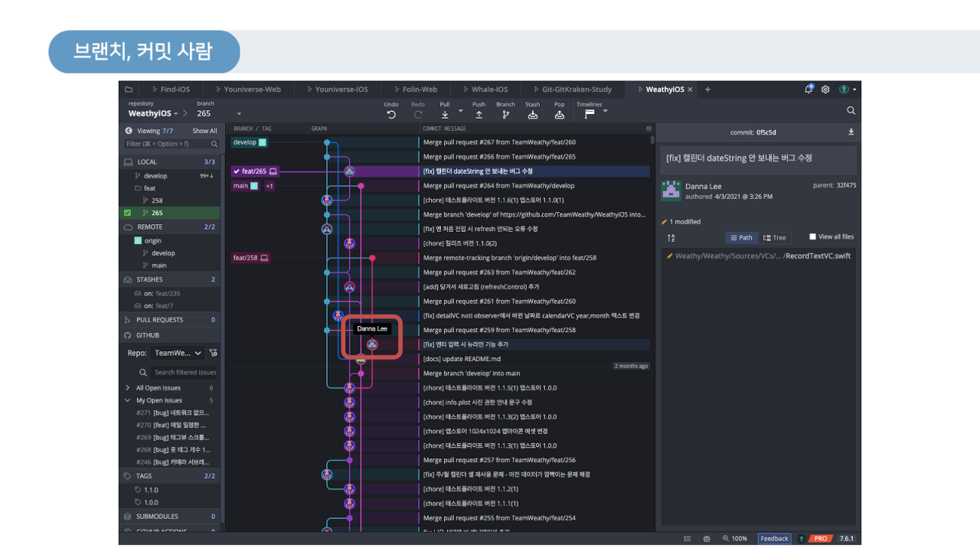
Task: Collapse the STASHES section header
Action: pyautogui.click(x=170, y=280)
